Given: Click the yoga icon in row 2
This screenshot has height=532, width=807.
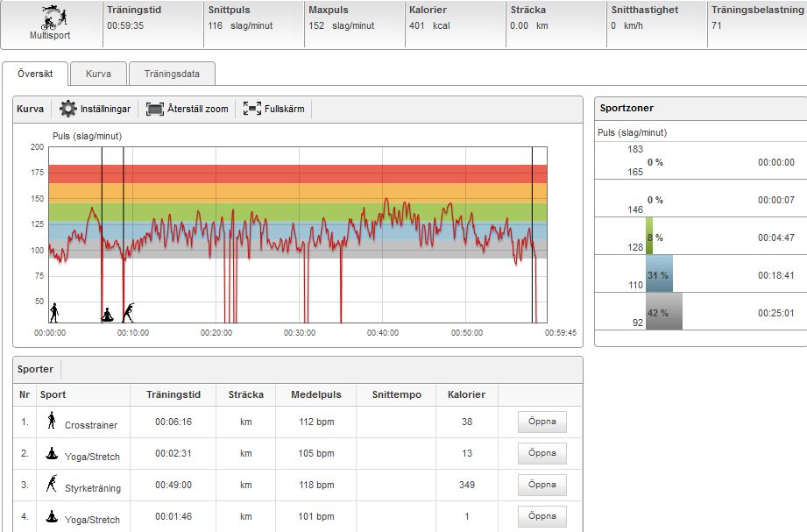Looking at the screenshot, I should pyautogui.click(x=52, y=453).
